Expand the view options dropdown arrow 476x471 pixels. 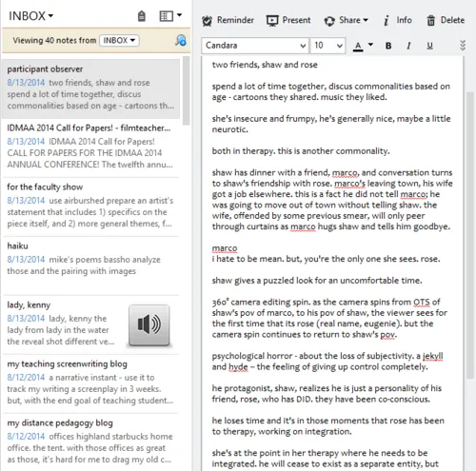tap(179, 15)
